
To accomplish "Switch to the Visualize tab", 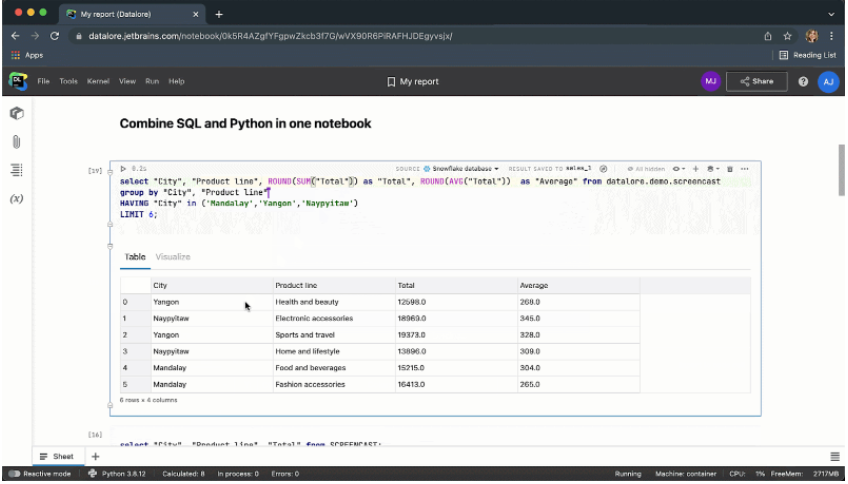I will coord(173,257).
